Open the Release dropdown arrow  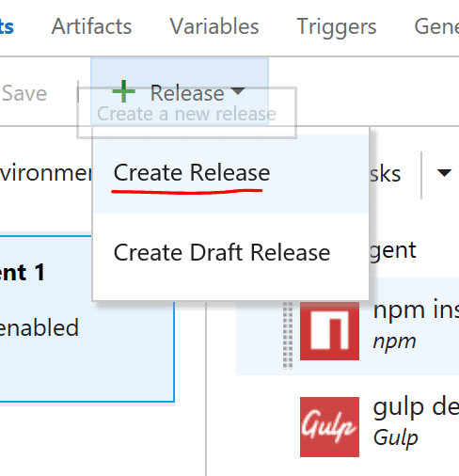pyautogui.click(x=238, y=91)
